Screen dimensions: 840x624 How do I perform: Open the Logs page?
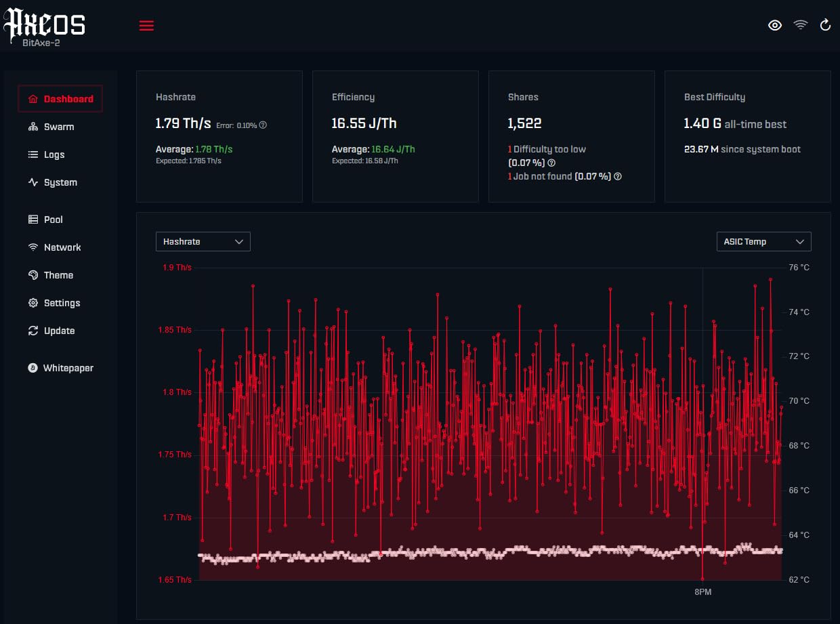click(x=46, y=154)
